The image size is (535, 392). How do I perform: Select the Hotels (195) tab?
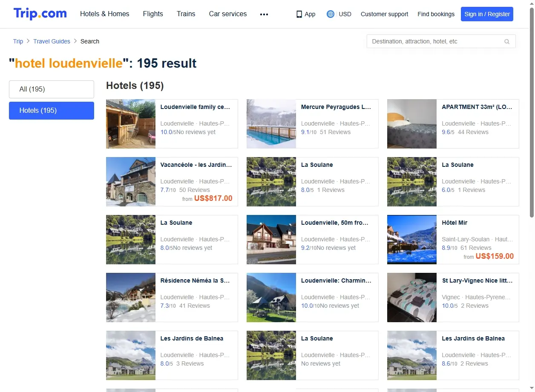pos(52,111)
